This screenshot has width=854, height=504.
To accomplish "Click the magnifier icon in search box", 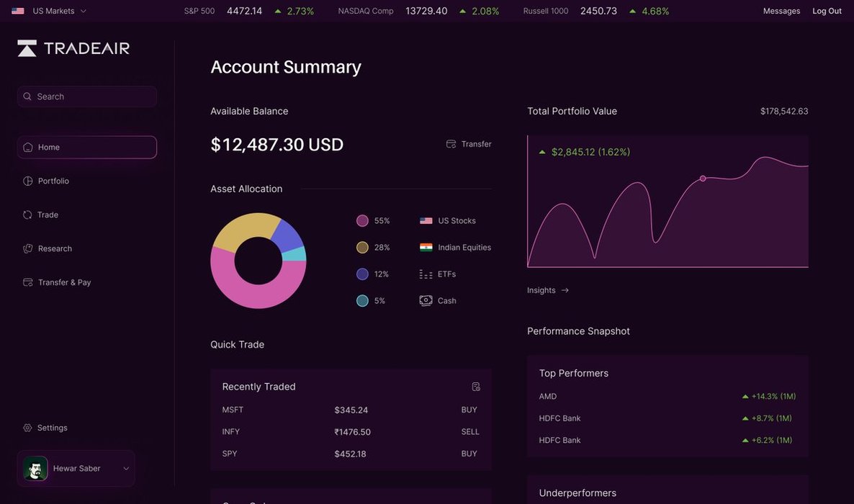I will (x=27, y=96).
